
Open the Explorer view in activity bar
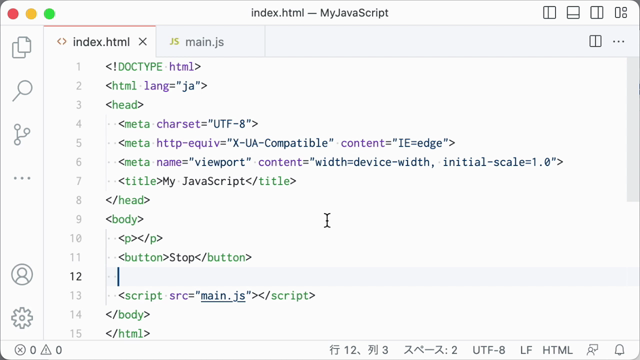coord(22,47)
